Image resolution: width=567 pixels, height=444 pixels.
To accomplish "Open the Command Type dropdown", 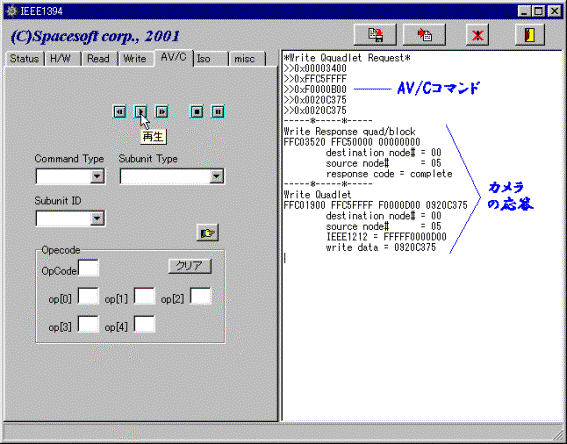I will tap(97, 176).
